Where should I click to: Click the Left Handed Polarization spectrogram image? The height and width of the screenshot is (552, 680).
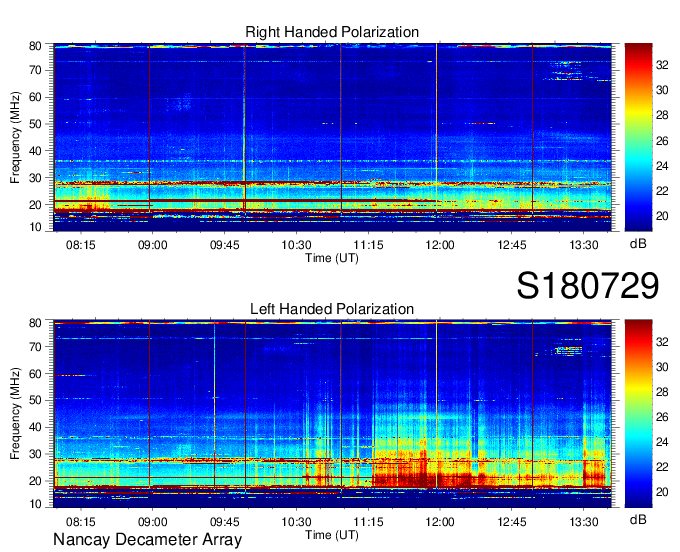332,414
